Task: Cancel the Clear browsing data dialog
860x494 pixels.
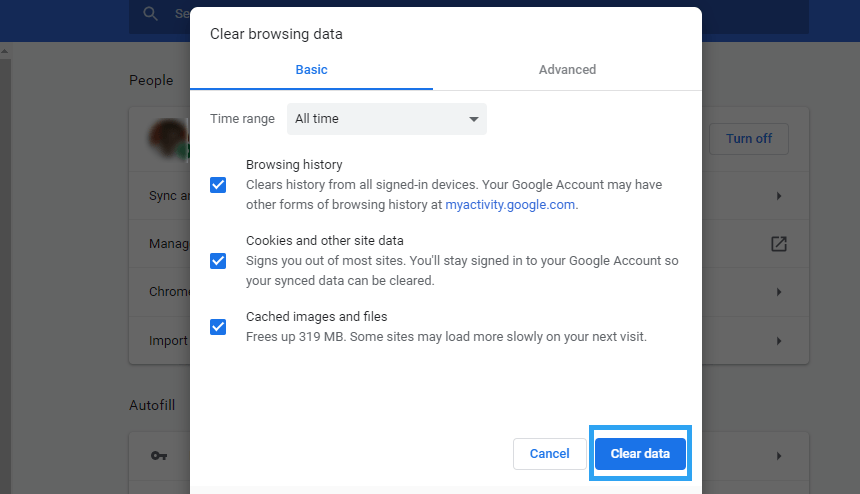Action: tap(549, 454)
